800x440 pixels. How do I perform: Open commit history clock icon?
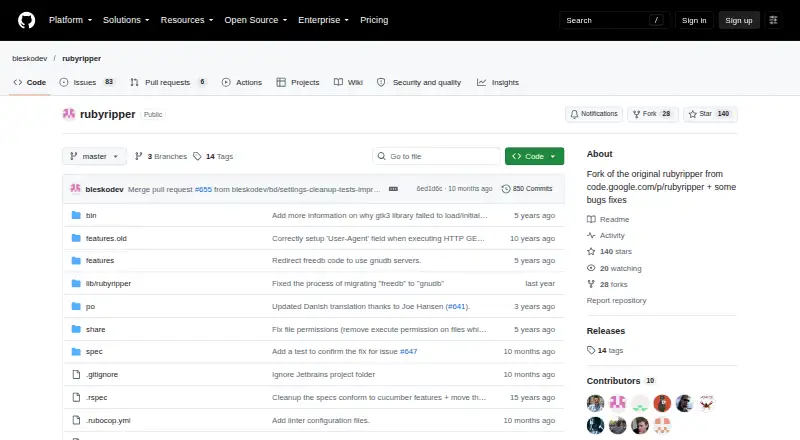coord(506,189)
